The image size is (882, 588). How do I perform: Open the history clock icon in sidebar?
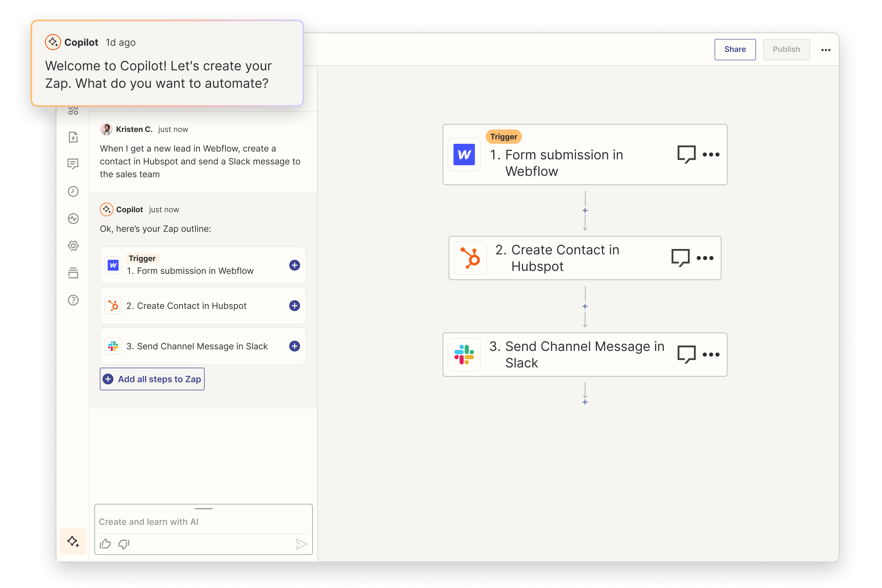point(73,191)
